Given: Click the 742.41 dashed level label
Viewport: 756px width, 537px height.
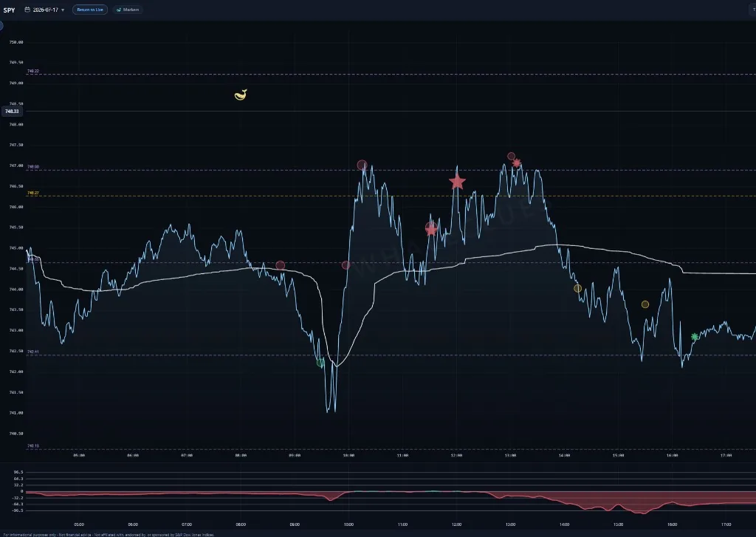Looking at the screenshot, I should (x=33, y=352).
